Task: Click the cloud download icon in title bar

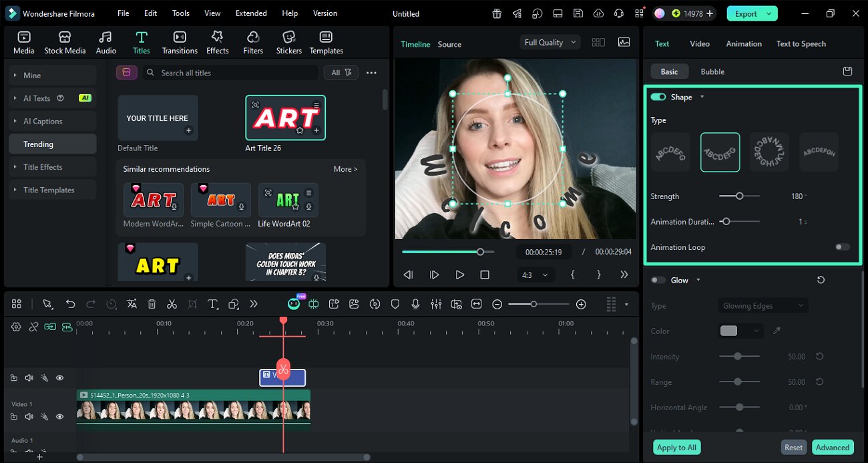Action: coord(598,13)
